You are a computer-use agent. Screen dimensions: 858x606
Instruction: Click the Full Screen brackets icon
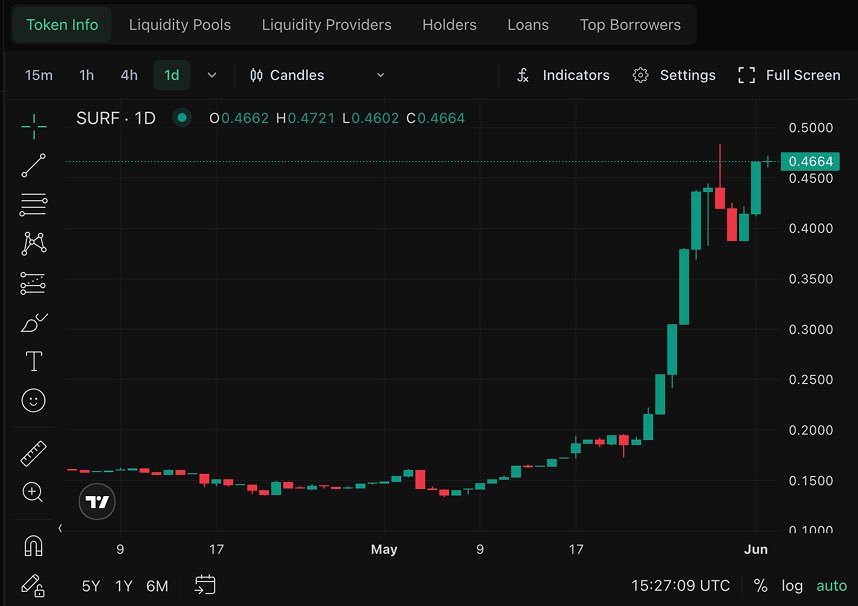[x=746, y=75]
